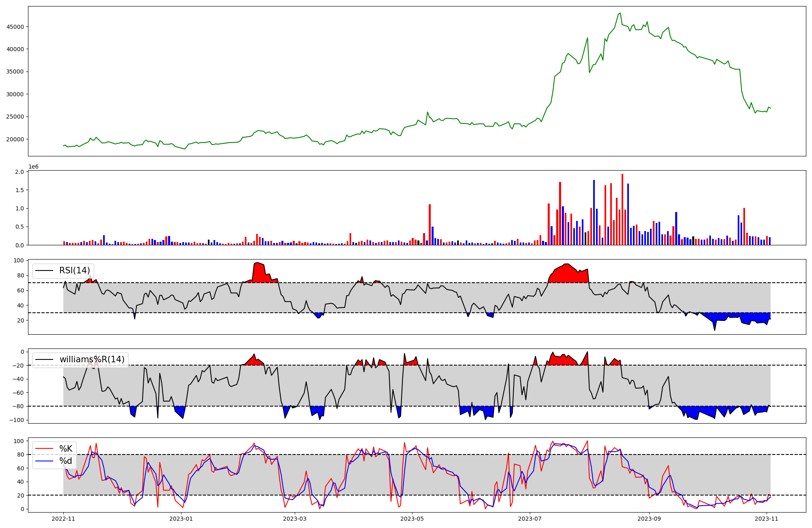Select the 2023-05 x-axis date label
Viewport: 812px width, 528px height.
[412, 518]
